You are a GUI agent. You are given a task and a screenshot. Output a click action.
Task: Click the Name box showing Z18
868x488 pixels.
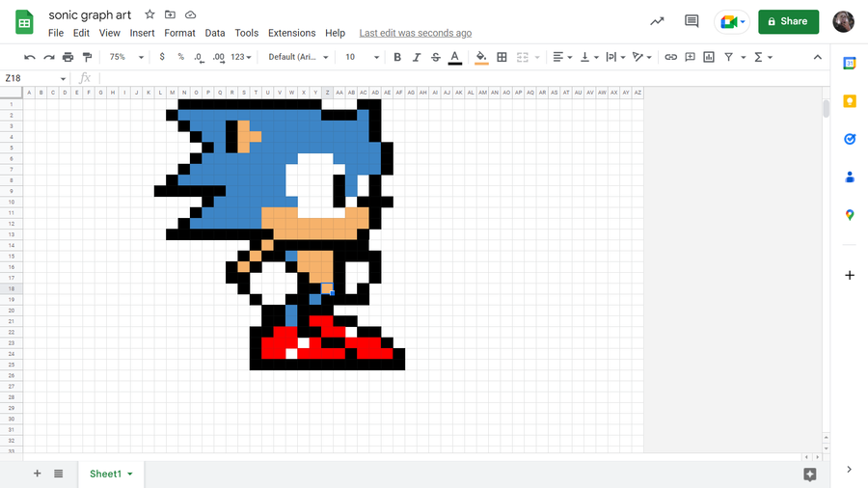36,78
